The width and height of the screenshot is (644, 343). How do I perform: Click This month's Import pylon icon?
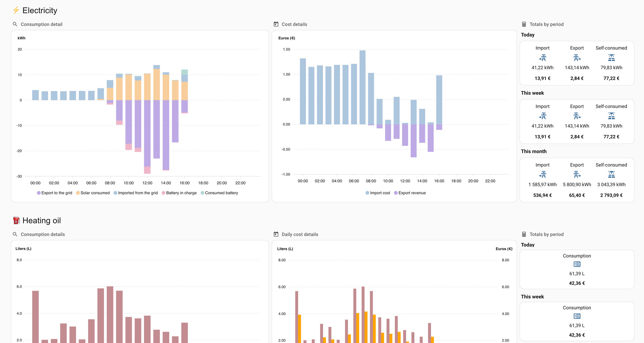[x=542, y=175]
